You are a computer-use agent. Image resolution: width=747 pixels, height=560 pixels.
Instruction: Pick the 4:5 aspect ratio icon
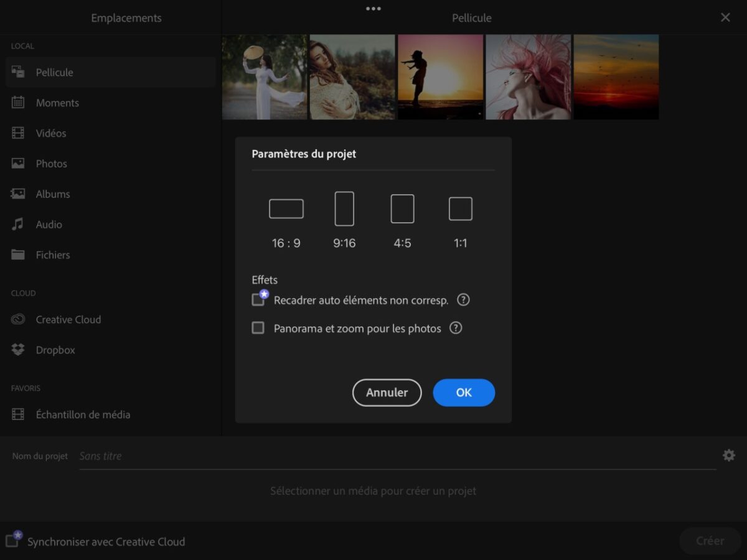(x=402, y=208)
